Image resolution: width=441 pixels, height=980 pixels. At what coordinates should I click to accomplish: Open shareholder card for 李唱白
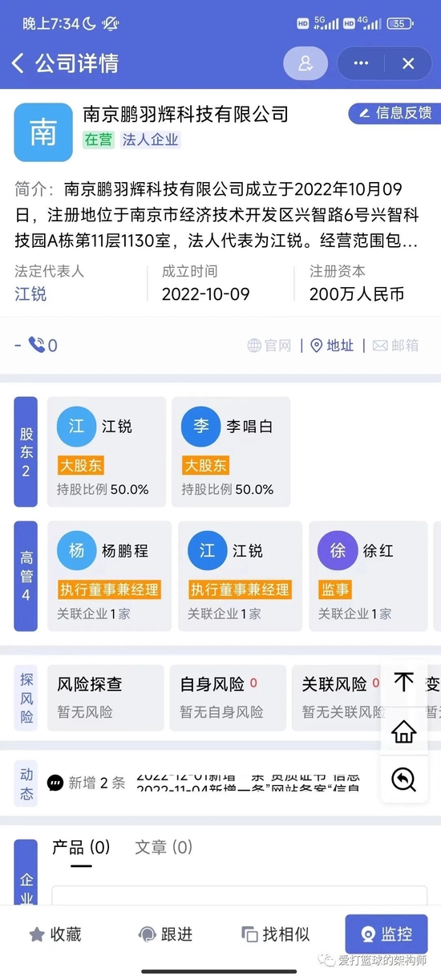pos(231,452)
